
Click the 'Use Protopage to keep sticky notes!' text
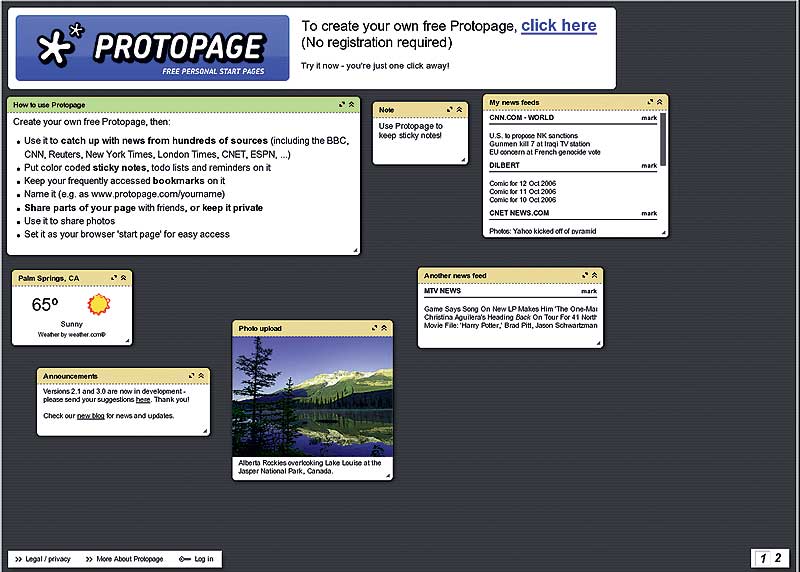[x=411, y=131]
